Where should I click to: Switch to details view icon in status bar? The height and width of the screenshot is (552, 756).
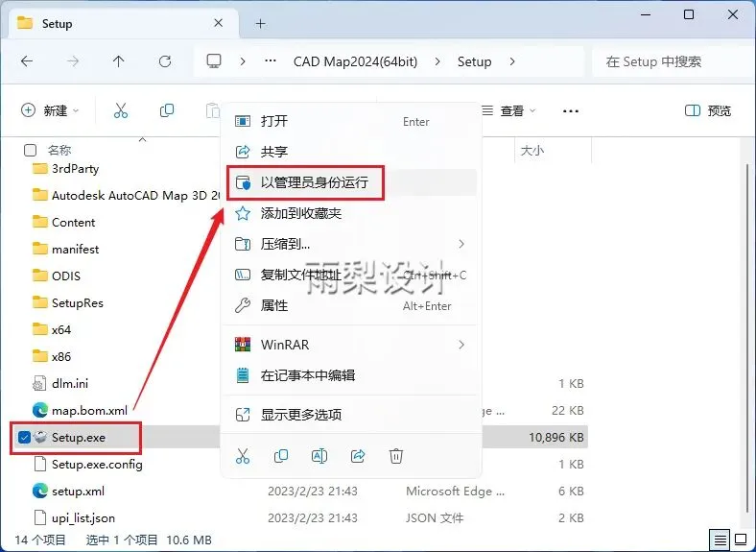pos(720,540)
